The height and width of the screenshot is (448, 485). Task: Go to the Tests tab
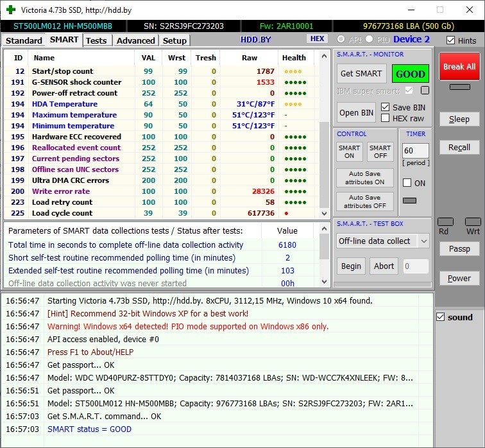[x=96, y=40]
